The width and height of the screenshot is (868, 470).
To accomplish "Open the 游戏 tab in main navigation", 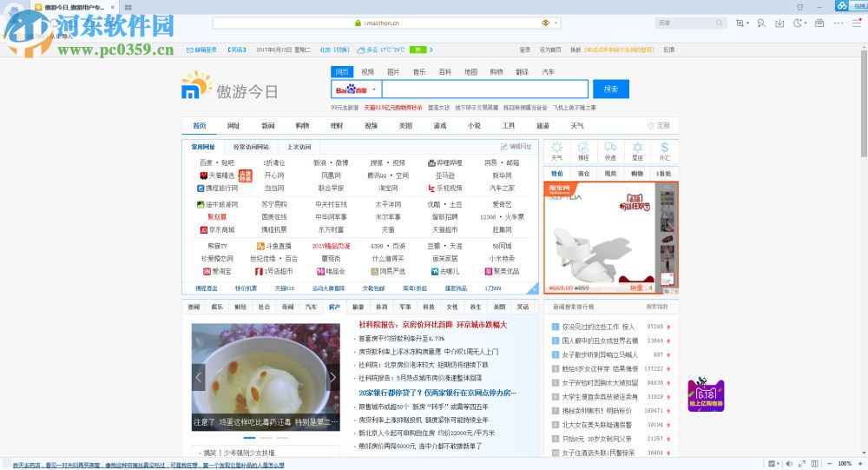I will (439, 126).
